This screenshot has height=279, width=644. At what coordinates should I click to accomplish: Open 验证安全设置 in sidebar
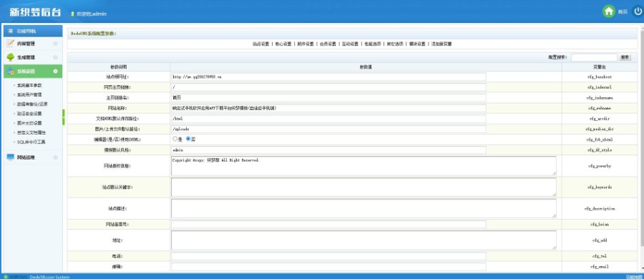tap(29, 114)
